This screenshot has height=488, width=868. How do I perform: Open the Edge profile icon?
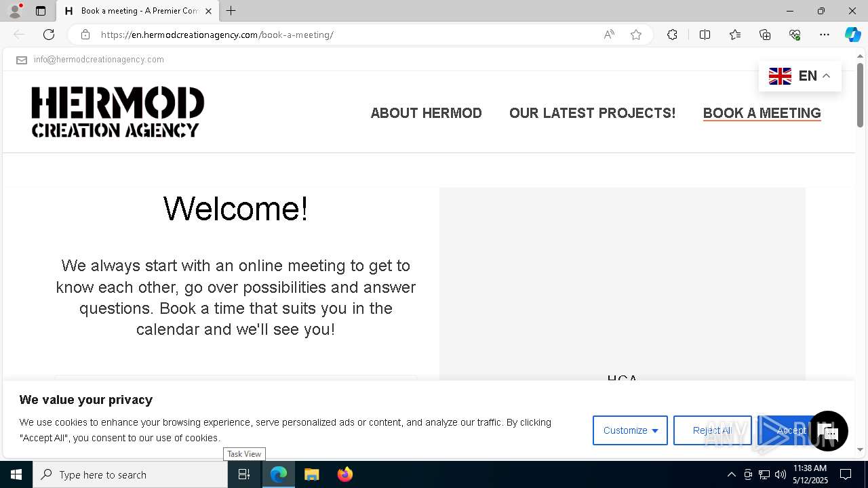click(14, 11)
